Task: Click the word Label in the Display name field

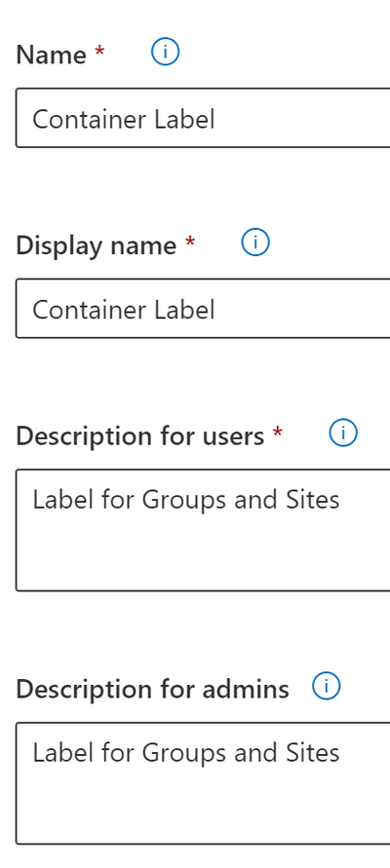Action: [184, 310]
